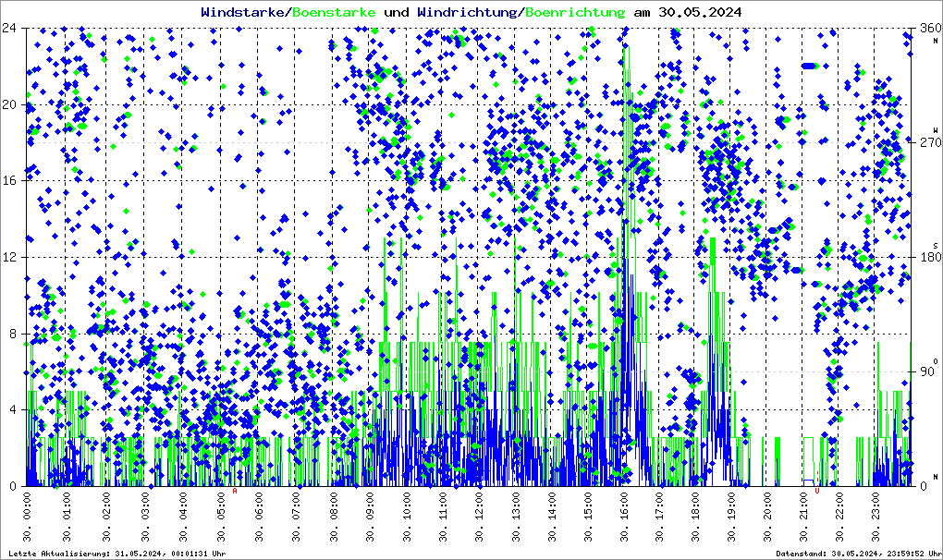Select the "0" label on the left speed axis
This screenshot has height=560, width=943.
pos(13,486)
